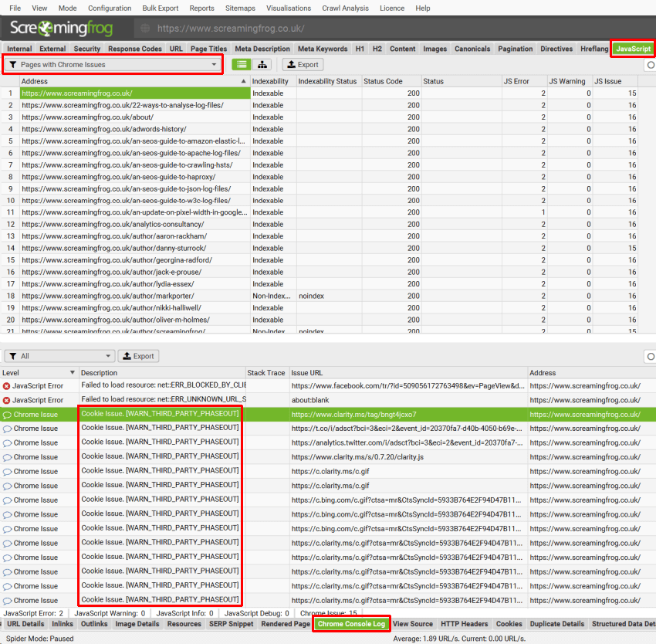The image size is (656, 644).
Task: Sort by Level column header
Action: point(39,373)
